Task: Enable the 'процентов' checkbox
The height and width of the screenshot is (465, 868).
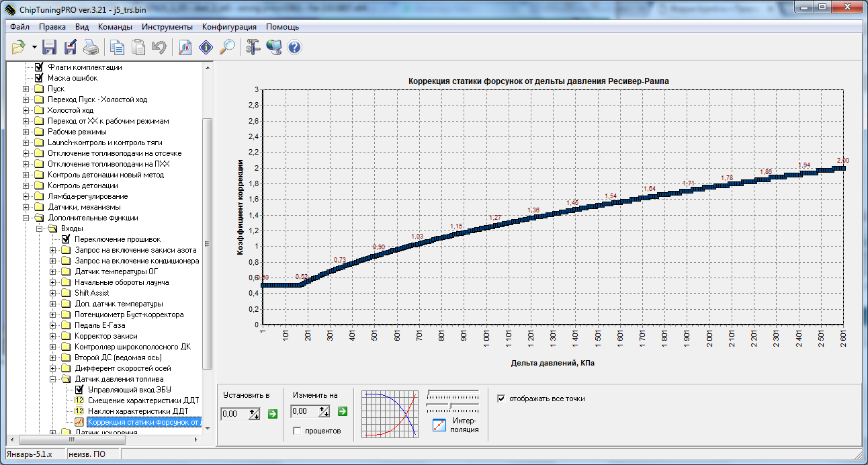Action: click(297, 431)
